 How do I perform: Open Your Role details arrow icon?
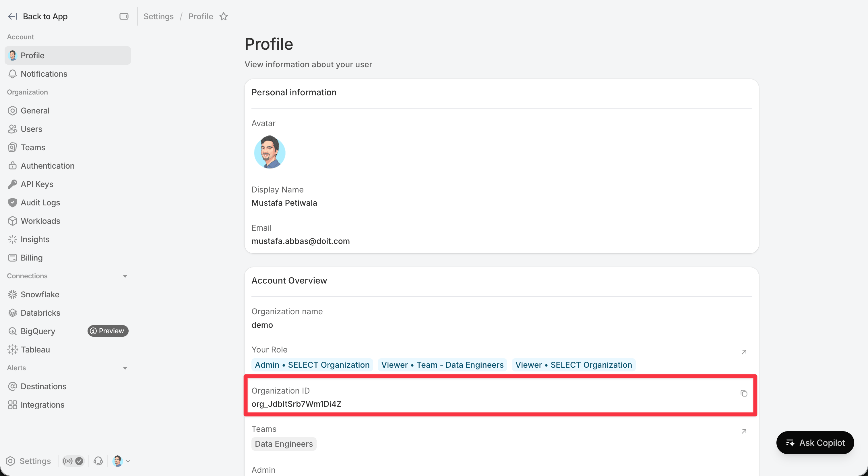tap(744, 352)
